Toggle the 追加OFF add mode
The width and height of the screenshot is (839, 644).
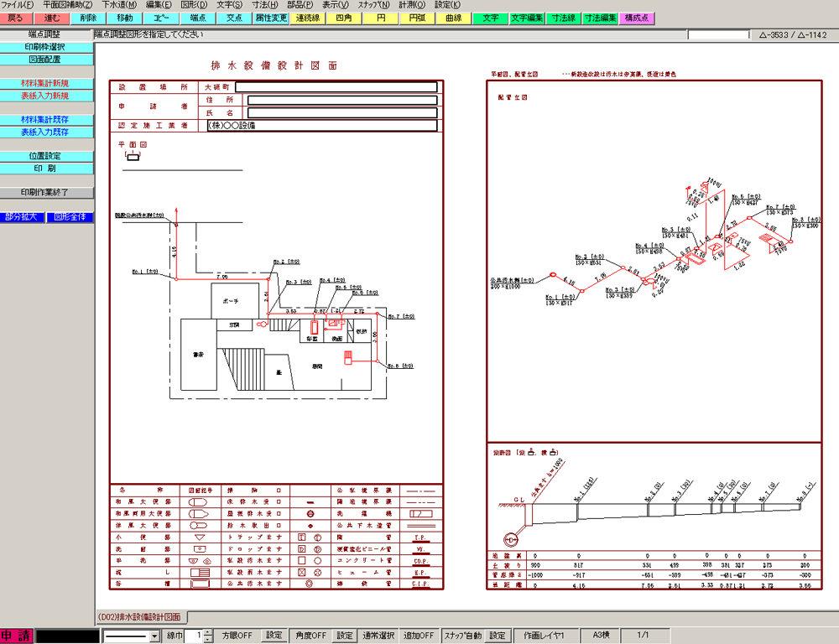tap(419, 636)
